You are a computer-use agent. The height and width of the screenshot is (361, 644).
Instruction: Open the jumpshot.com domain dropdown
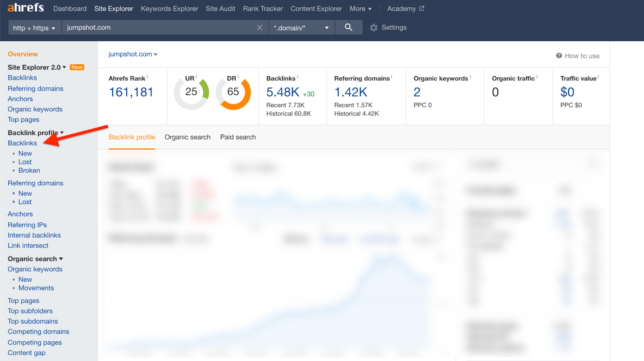pyautogui.click(x=133, y=54)
